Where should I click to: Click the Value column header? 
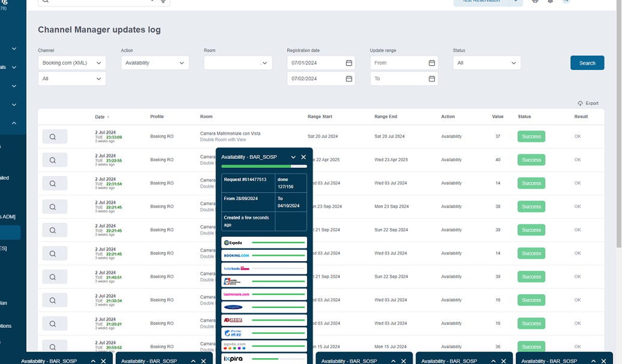coord(498,117)
